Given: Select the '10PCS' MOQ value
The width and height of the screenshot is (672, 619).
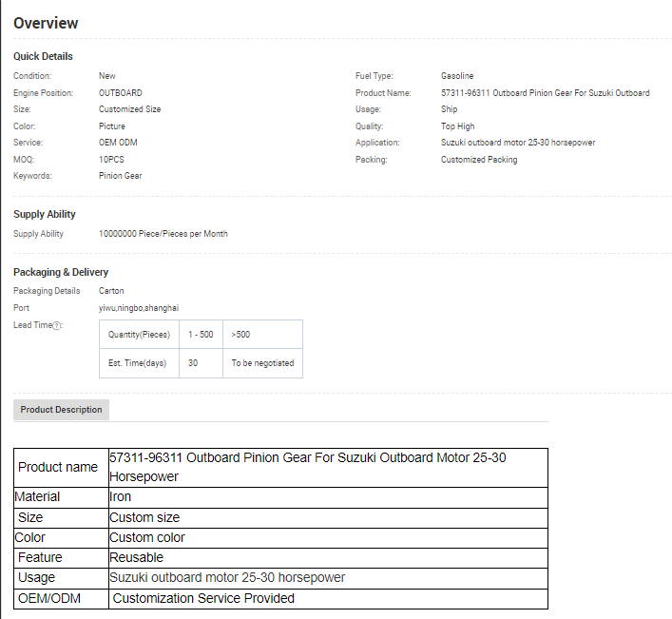Looking at the screenshot, I should pyautogui.click(x=111, y=160).
